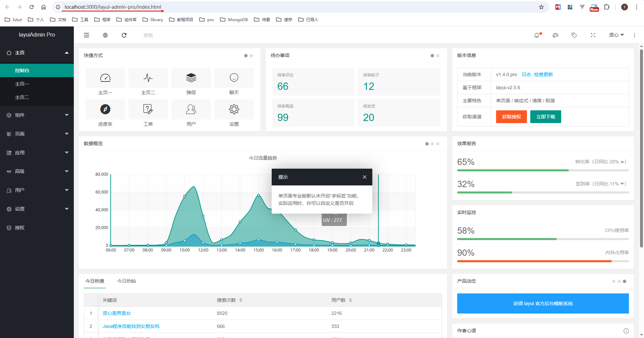The width and height of the screenshot is (644, 338).
Task: Click the 立即下载 download button
Action: click(x=545, y=116)
